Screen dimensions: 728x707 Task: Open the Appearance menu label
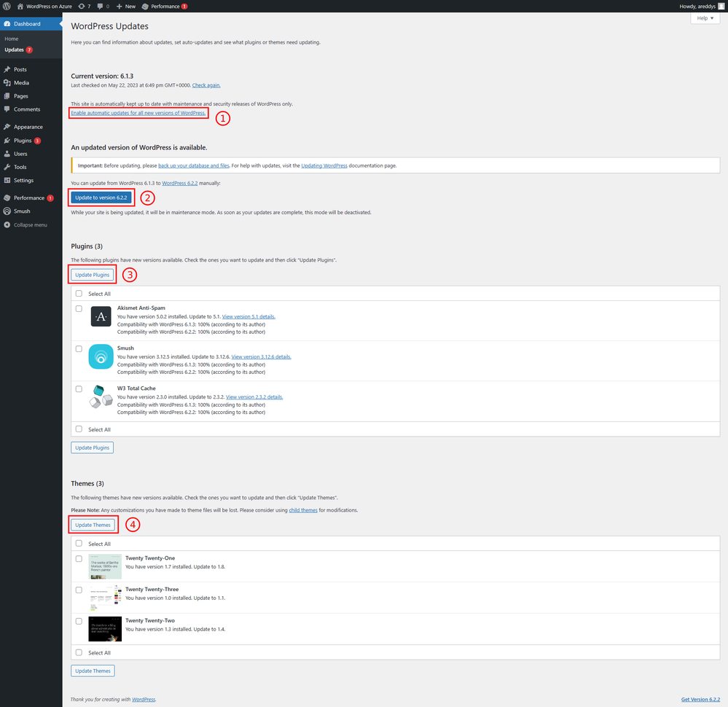(x=28, y=127)
